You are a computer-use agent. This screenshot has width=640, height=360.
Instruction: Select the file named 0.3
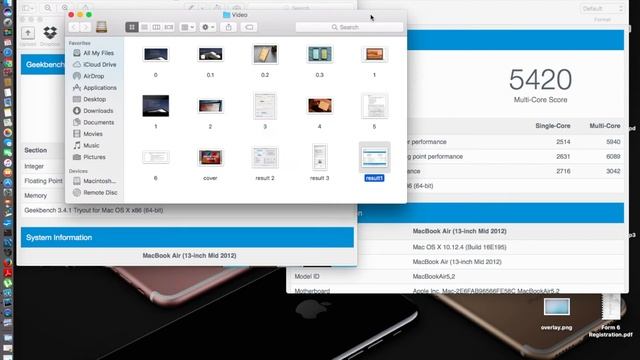click(x=320, y=54)
